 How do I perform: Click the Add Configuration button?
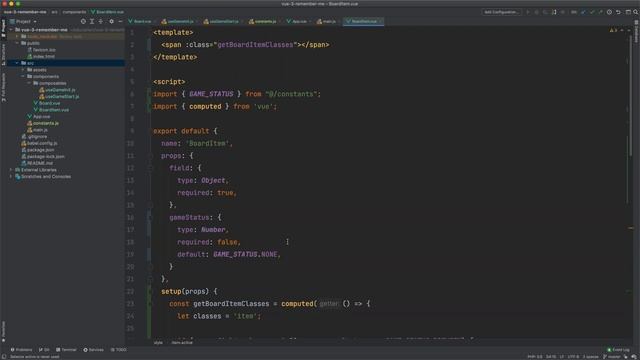[x=501, y=12]
